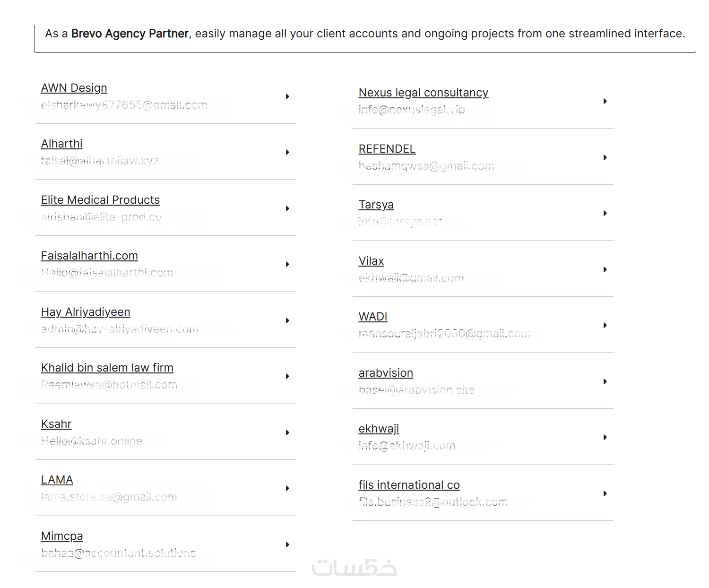This screenshot has height=588, width=709.
Task: Expand the Vilax account arrow
Action: point(605,269)
